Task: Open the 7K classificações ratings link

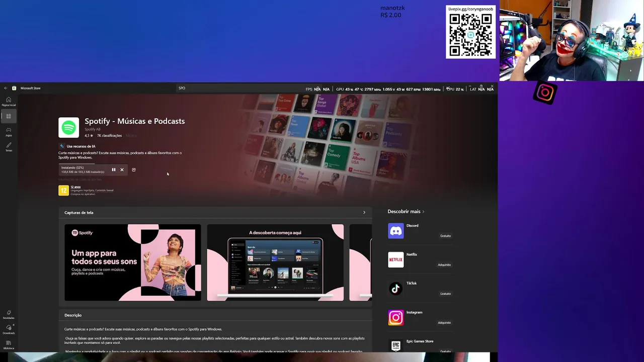Action: coord(109,136)
